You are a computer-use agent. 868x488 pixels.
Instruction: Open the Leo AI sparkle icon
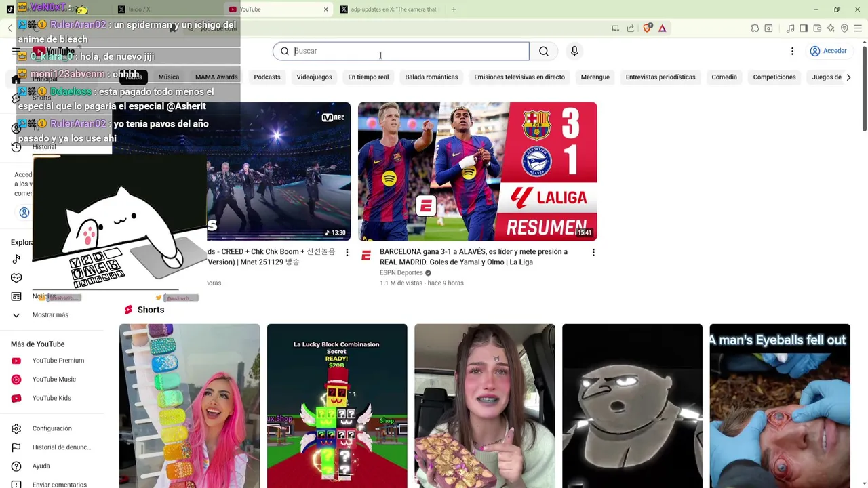point(831,28)
